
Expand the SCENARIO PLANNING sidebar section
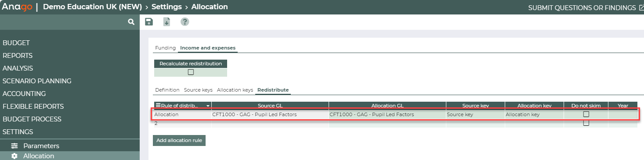[x=37, y=81]
